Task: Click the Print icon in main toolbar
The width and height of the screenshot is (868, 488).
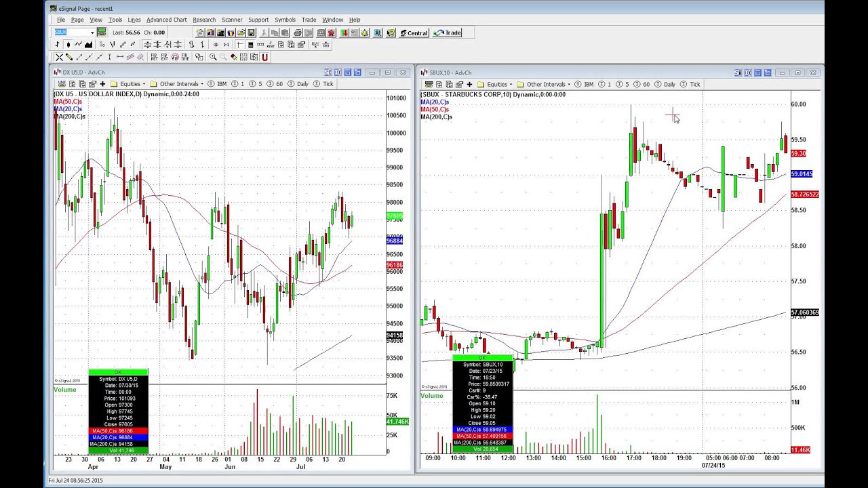Action: click(x=298, y=33)
